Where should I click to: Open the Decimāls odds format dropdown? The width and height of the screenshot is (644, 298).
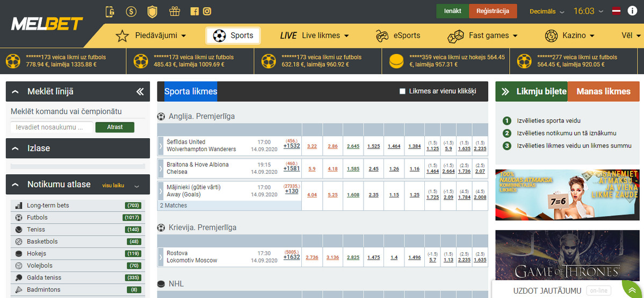click(x=546, y=11)
